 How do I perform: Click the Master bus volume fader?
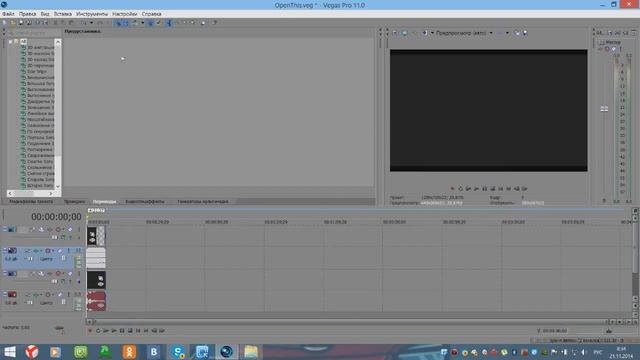click(x=604, y=109)
